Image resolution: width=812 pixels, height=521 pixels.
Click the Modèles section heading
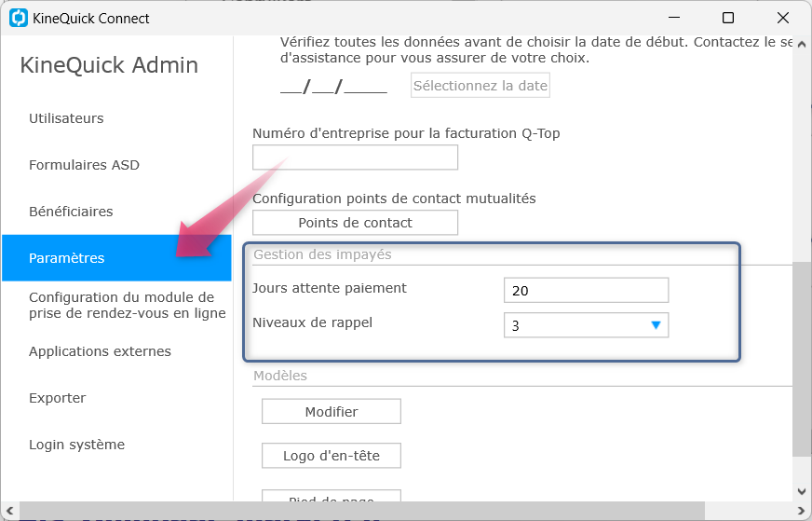280,376
